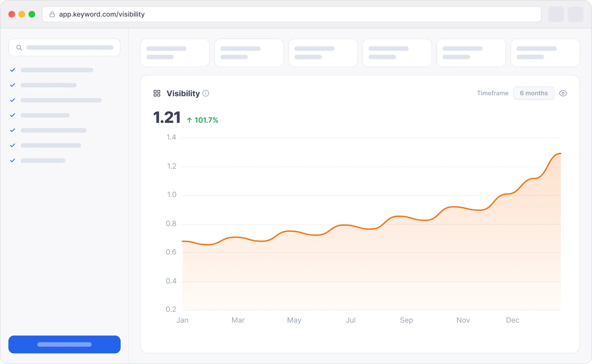Click the upward green arrow next to 101.7%
This screenshot has width=592, height=364.
[190, 120]
